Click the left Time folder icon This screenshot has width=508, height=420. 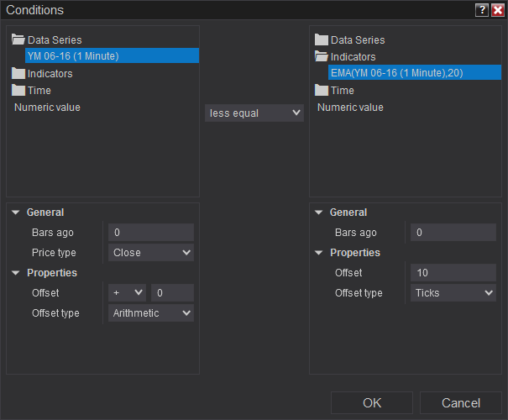pyautogui.click(x=18, y=90)
